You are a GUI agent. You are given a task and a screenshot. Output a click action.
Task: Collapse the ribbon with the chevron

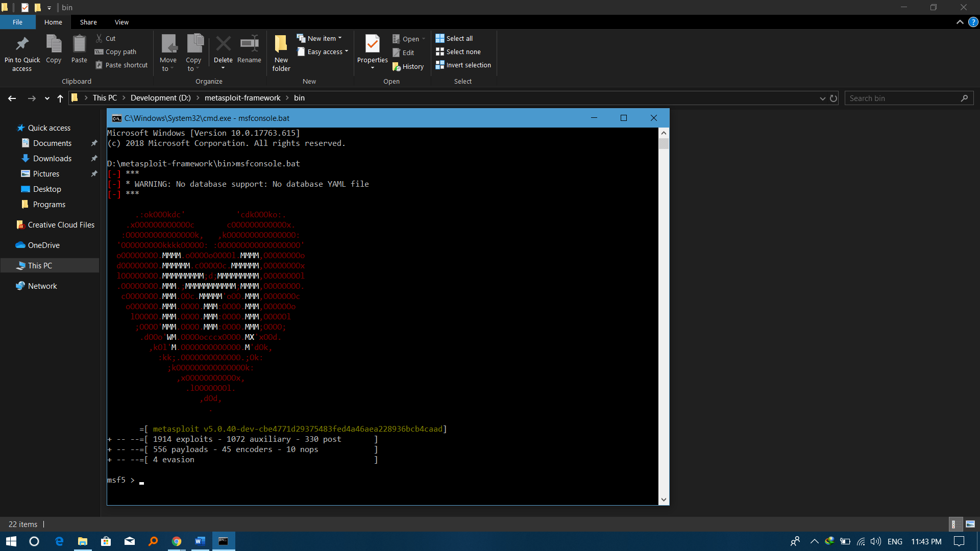click(x=960, y=22)
